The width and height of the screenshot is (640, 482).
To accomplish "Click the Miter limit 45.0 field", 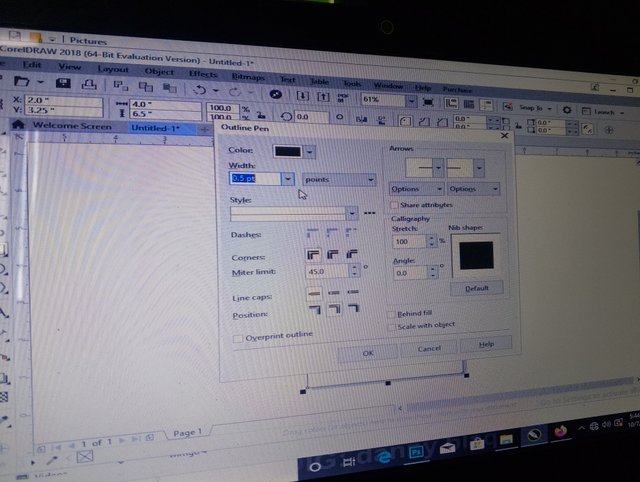I will (x=327, y=271).
